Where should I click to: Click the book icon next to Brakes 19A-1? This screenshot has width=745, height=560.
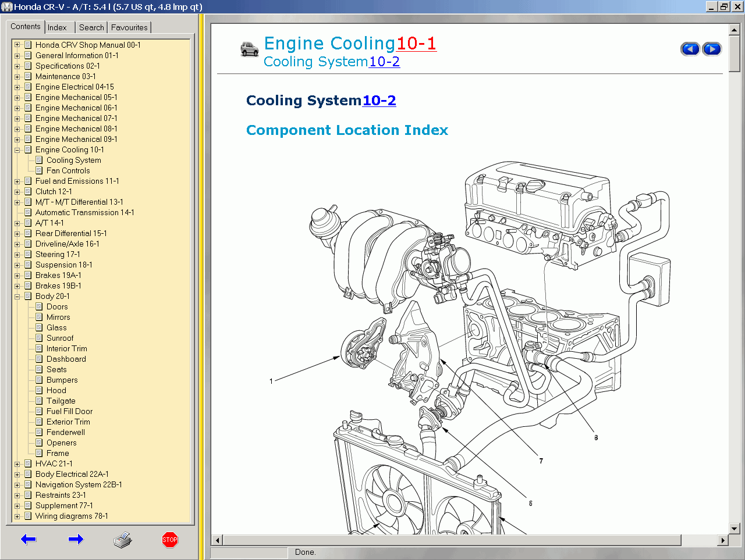(x=28, y=275)
